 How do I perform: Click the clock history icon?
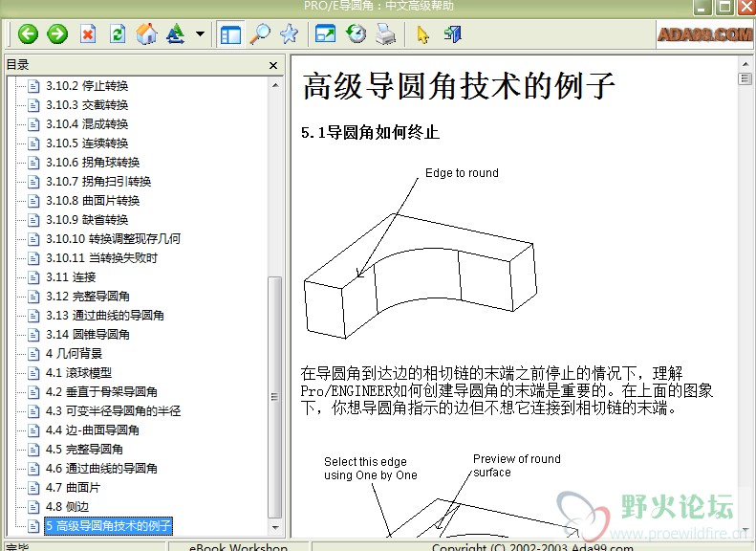point(356,33)
